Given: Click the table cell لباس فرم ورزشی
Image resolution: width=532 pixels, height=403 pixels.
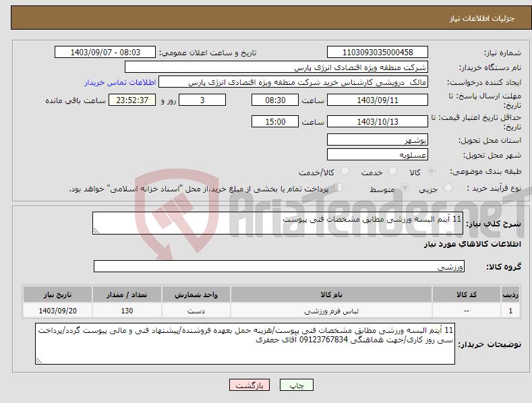Looking at the screenshot, I should tap(331, 311).
